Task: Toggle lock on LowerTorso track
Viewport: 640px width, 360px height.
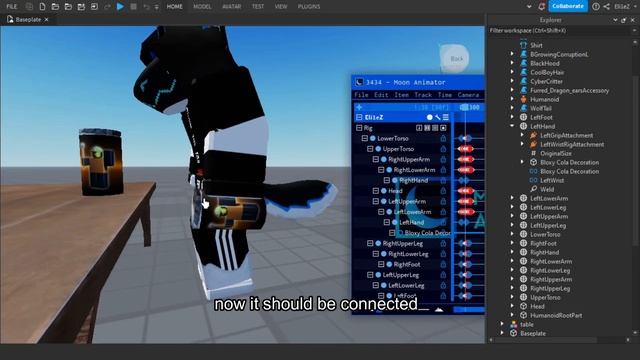Action: point(443,138)
